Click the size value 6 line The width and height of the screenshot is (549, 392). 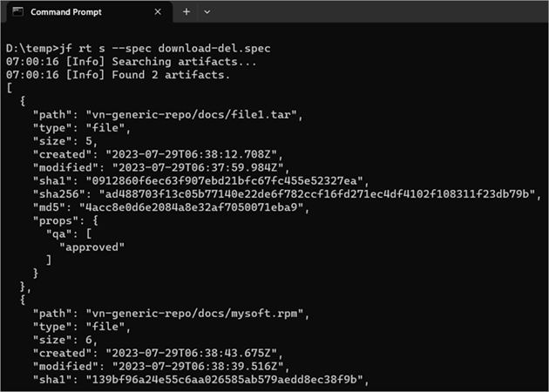(65, 338)
